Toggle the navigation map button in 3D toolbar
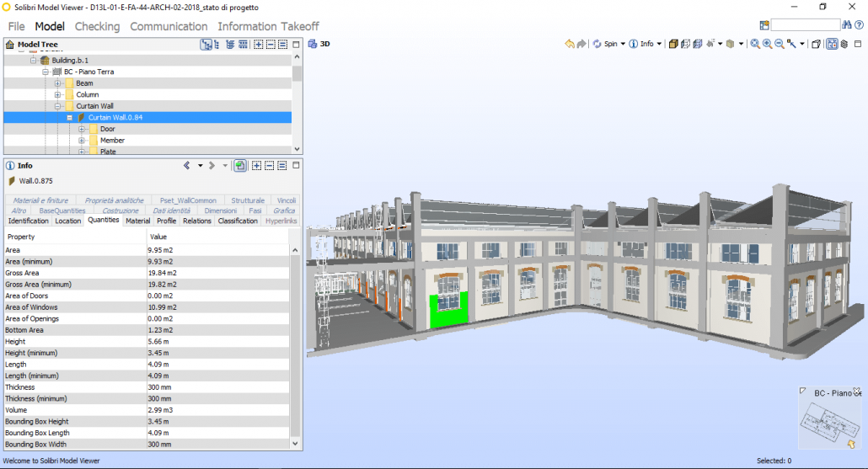The height and width of the screenshot is (469, 868). tap(832, 44)
